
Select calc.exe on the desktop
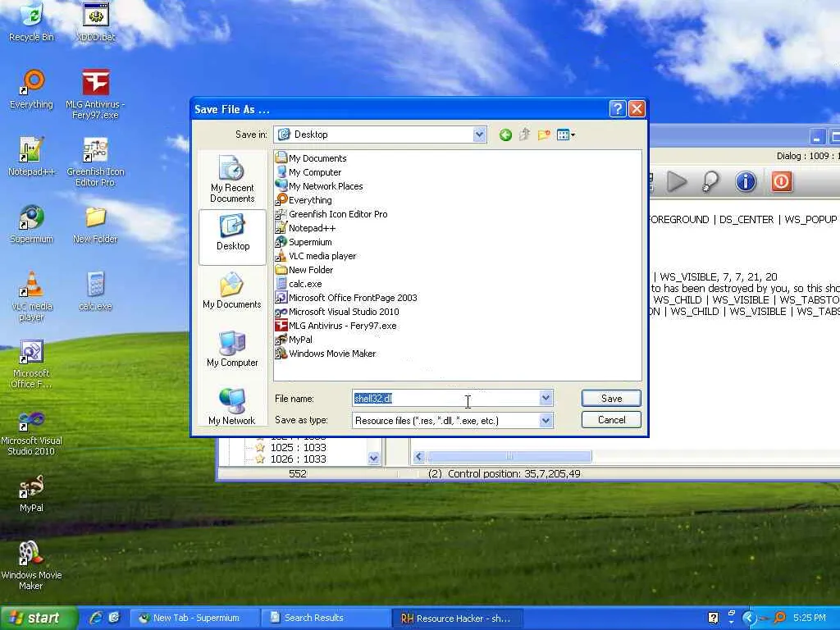click(95, 291)
